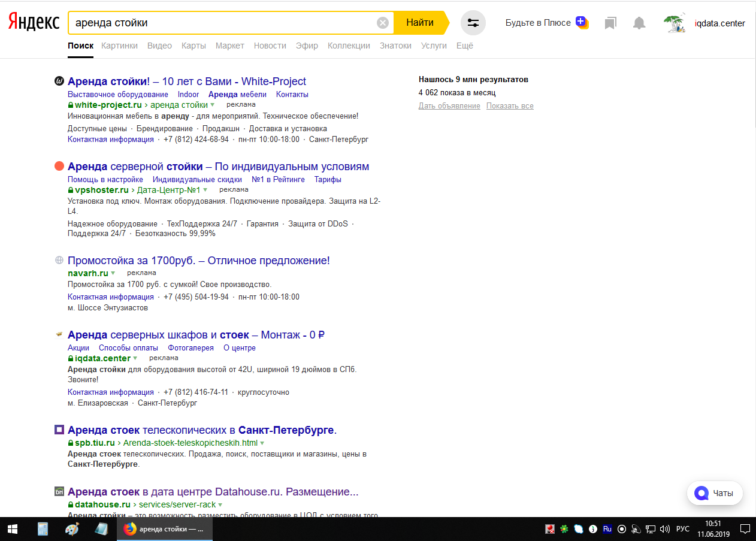Click spb.tiu.ru purple square favicon
This screenshot has width=756, height=541.
click(x=59, y=430)
